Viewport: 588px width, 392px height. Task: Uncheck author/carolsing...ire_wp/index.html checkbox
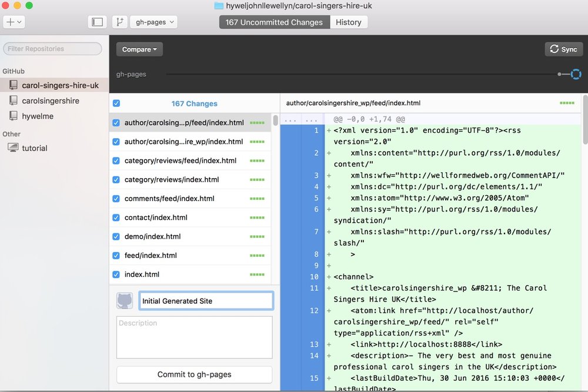click(x=116, y=142)
